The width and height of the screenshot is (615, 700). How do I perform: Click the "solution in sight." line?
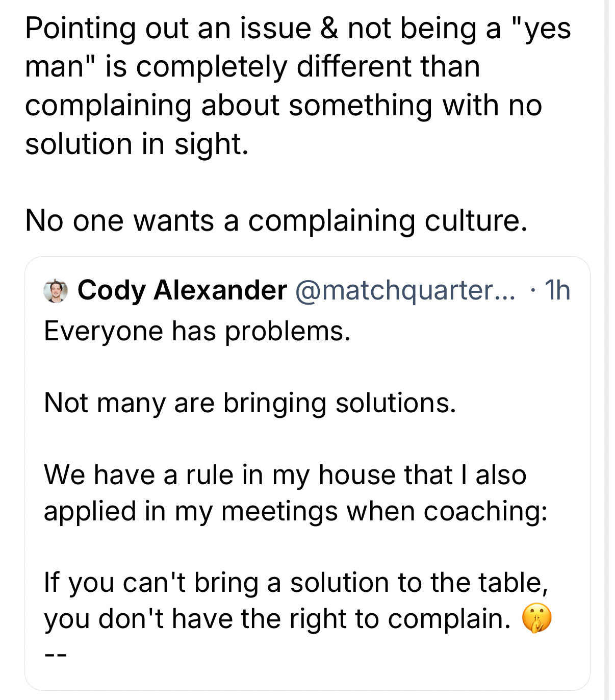(137, 144)
